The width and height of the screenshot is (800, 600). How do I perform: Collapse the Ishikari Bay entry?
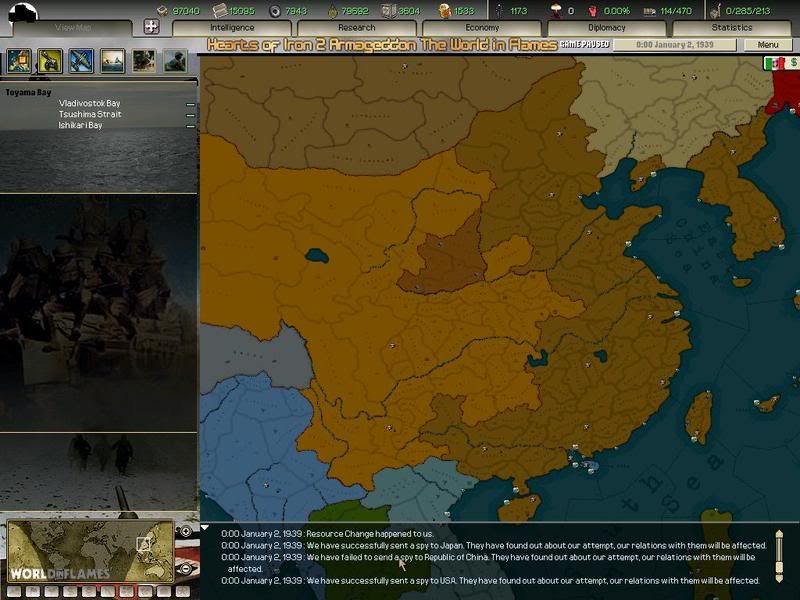click(190, 126)
